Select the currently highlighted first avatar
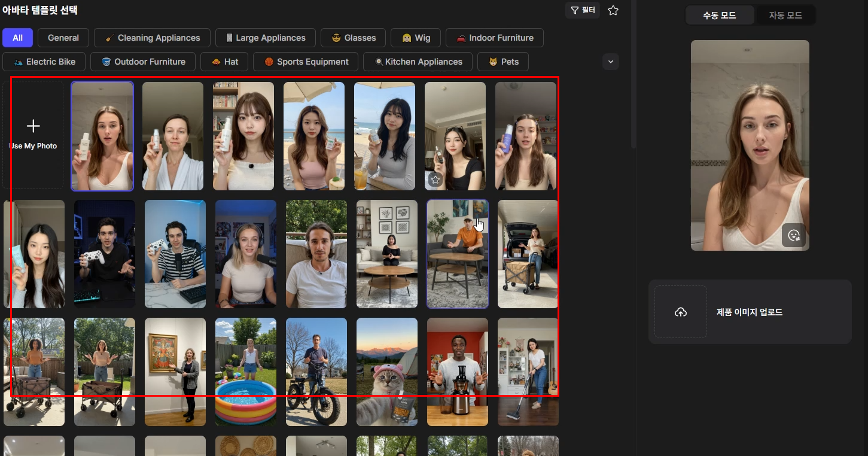The width and height of the screenshot is (868, 456). tap(102, 136)
